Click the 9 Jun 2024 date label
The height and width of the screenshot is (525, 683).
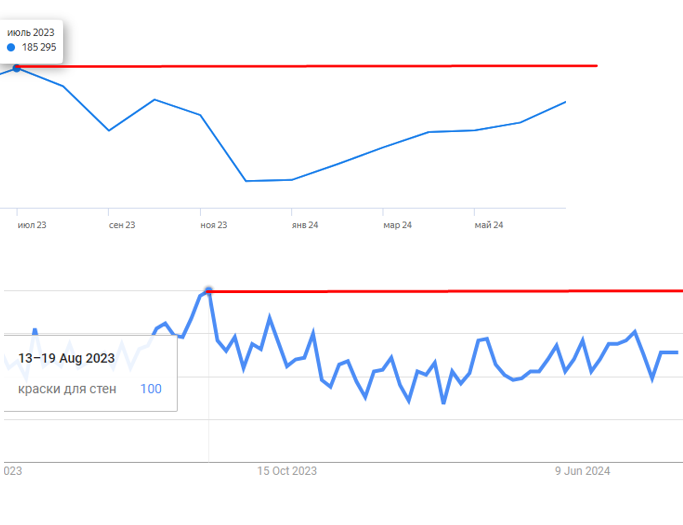[x=582, y=471]
